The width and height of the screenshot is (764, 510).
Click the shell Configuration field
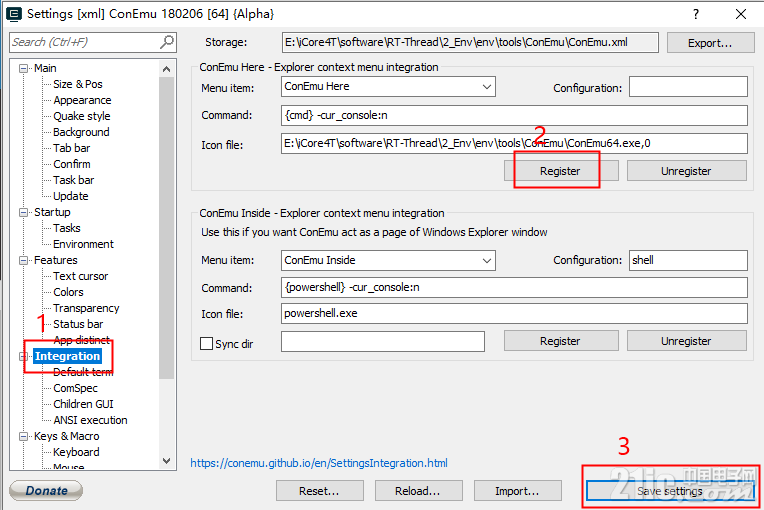(x=688, y=260)
